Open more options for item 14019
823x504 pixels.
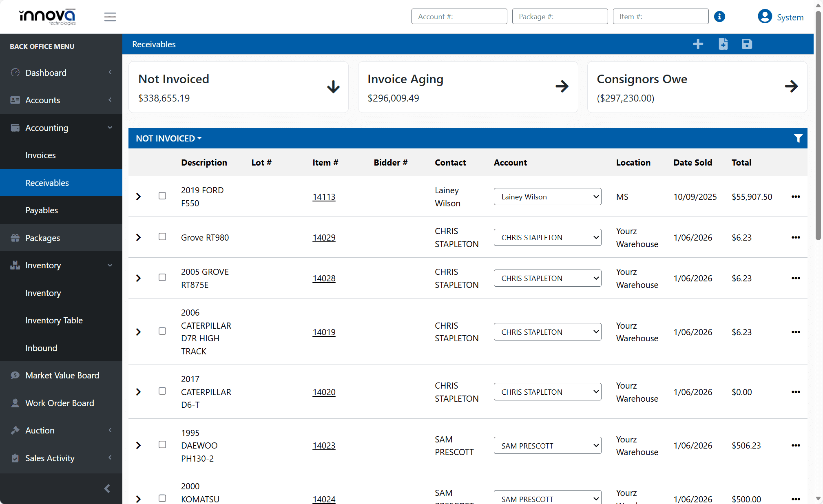click(x=796, y=332)
